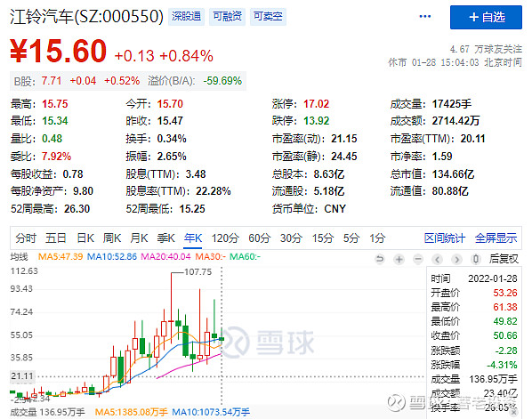The image size is (532, 419).
Task: Open 区间统计 range statistics
Action: pos(445,238)
